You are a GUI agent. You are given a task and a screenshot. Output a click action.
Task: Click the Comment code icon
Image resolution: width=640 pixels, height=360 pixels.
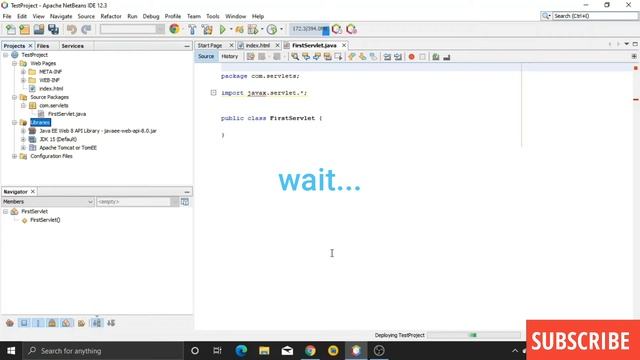(x=436, y=57)
